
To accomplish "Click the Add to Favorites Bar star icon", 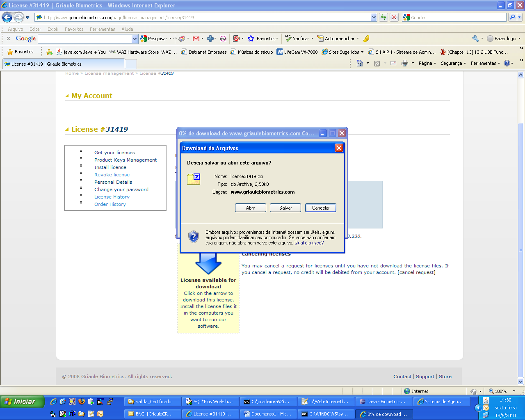I will 49,52.
